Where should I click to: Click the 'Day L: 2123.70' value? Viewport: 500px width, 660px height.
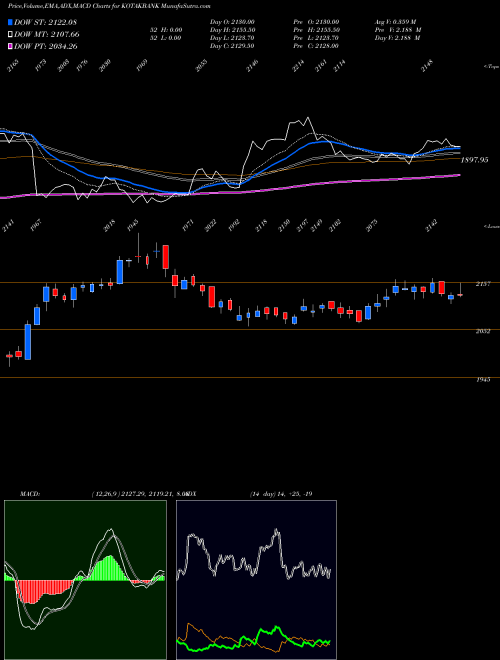[x=232, y=38]
